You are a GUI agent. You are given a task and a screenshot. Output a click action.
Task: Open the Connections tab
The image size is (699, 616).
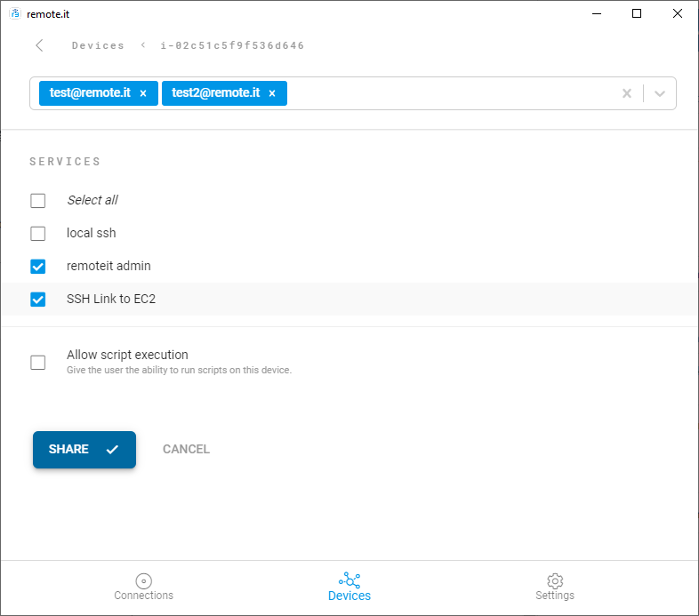click(143, 588)
